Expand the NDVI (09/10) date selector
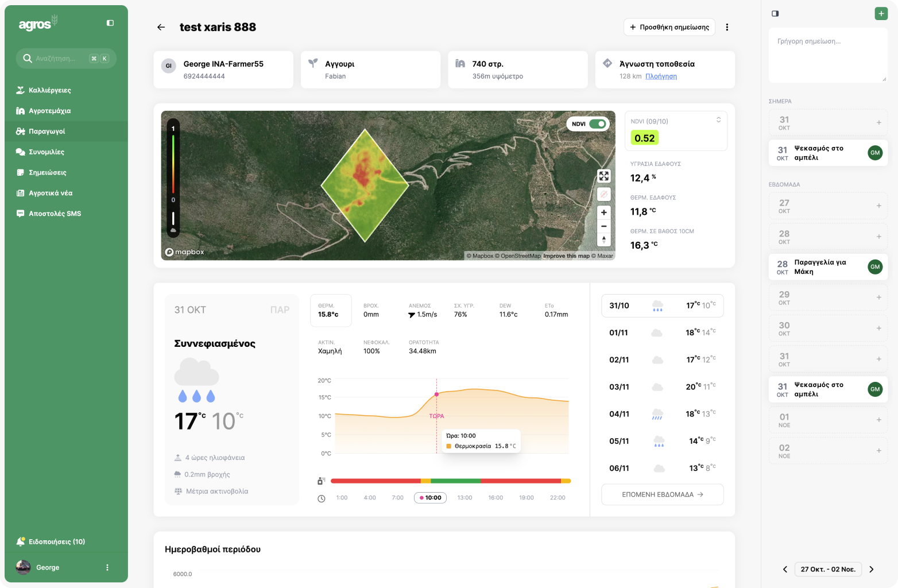Screen dimensions: 898x588 [718, 120]
